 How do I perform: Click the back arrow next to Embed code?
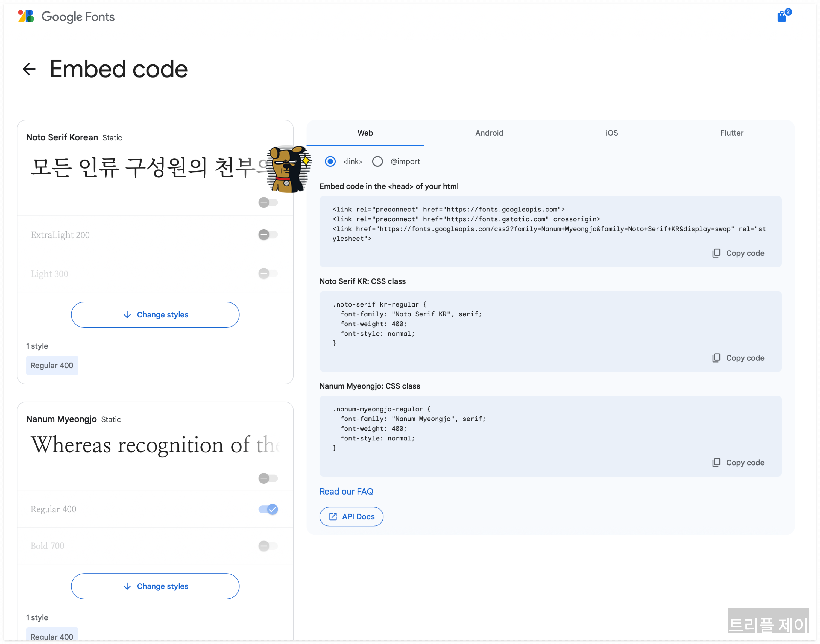(x=29, y=69)
